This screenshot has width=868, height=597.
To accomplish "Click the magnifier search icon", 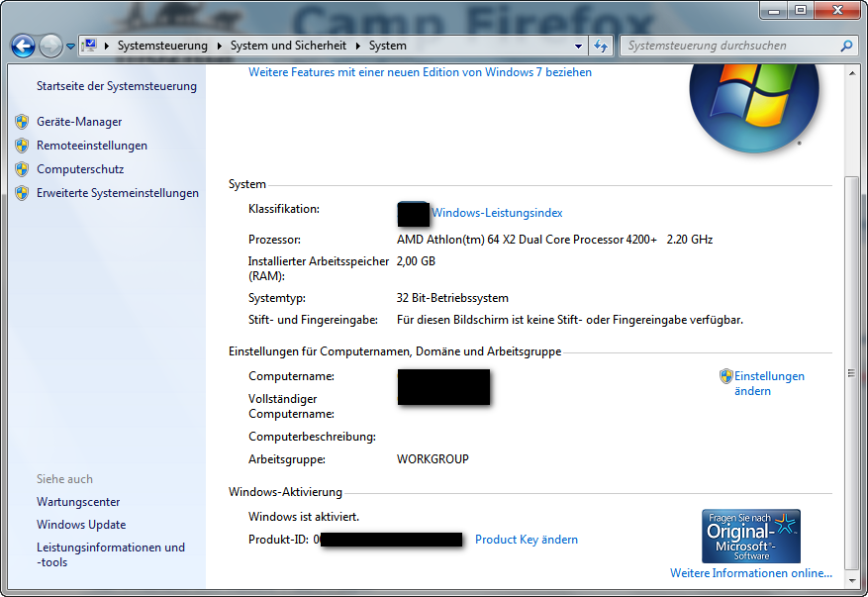I will [846, 46].
